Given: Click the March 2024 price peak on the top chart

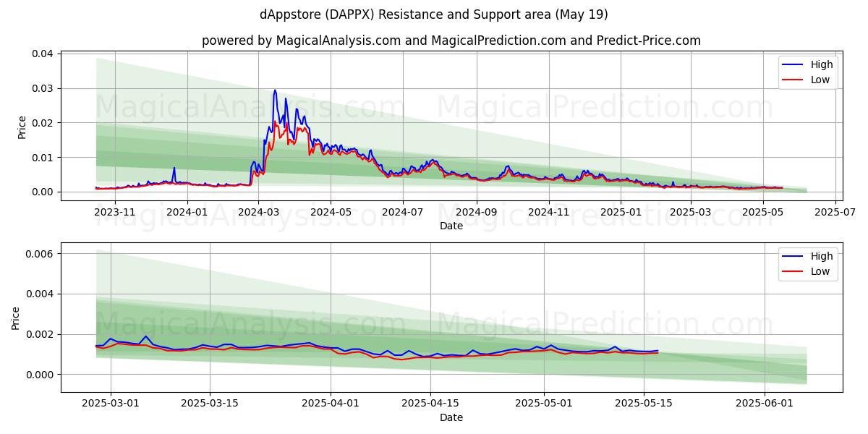Looking at the screenshot, I should [274, 91].
